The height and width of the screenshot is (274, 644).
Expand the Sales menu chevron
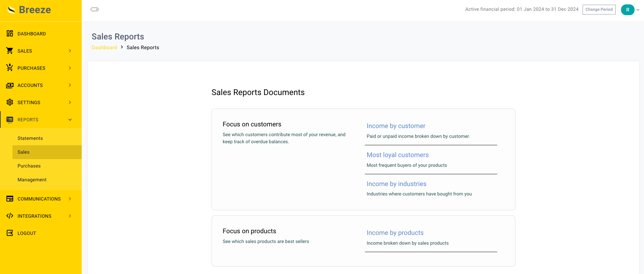(70, 51)
